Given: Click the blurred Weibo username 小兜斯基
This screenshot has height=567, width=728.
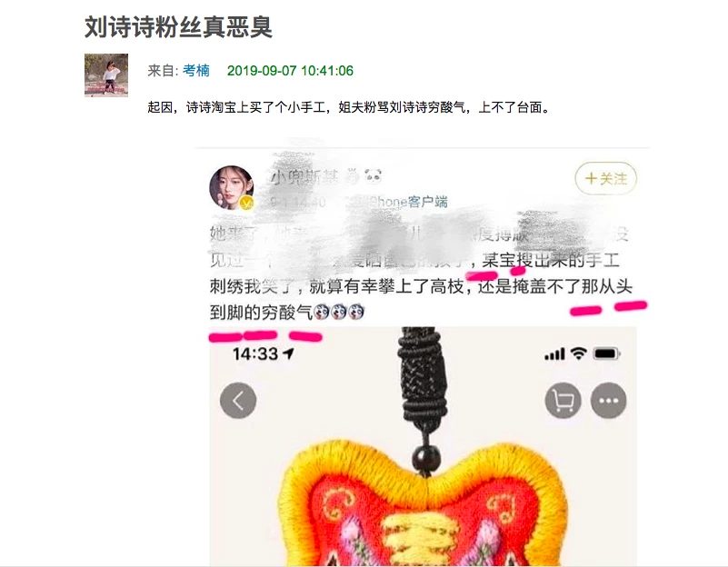Looking at the screenshot, I should coord(305,177).
